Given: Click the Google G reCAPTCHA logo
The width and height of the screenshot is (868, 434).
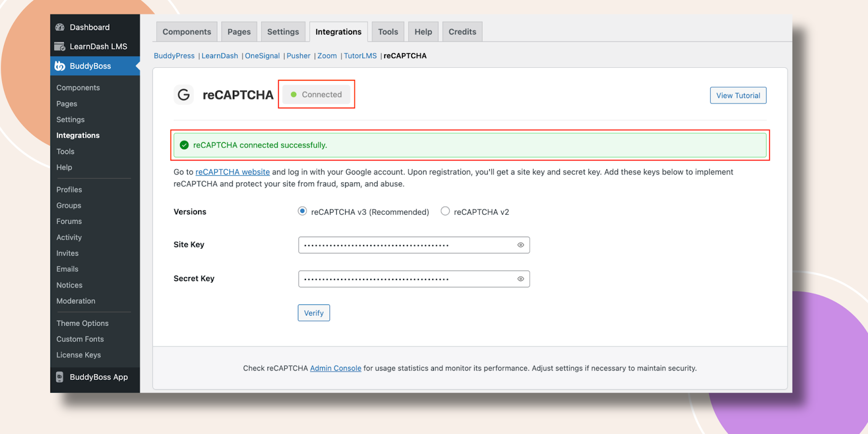Looking at the screenshot, I should coord(184,95).
